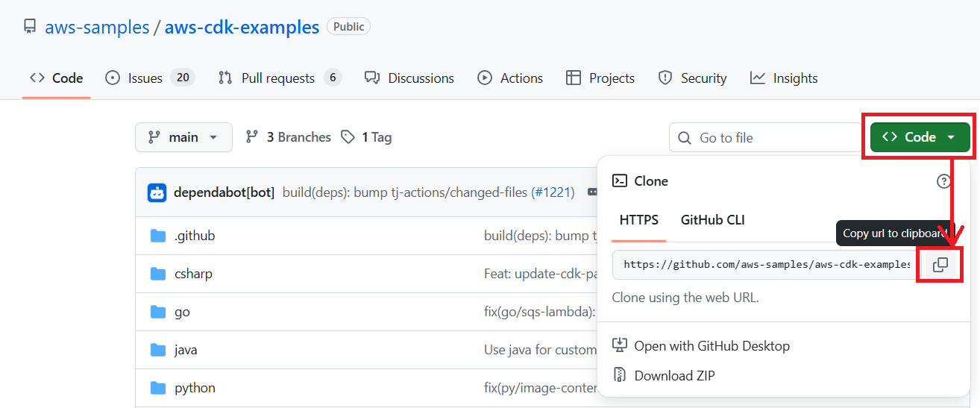Viewport: 980px width, 408px height.
Task: Open the java folder
Action: tap(186, 350)
